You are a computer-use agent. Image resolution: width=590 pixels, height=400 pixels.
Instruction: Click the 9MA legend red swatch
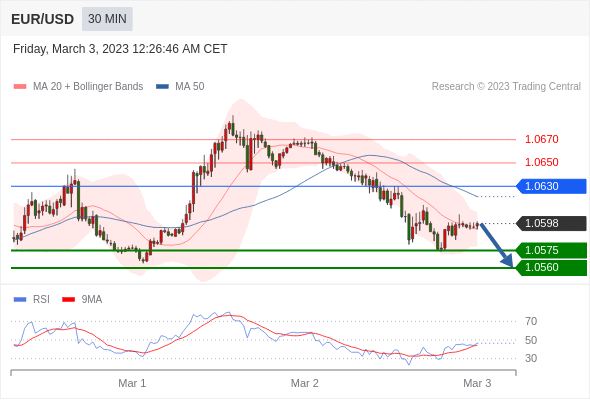(x=68, y=300)
